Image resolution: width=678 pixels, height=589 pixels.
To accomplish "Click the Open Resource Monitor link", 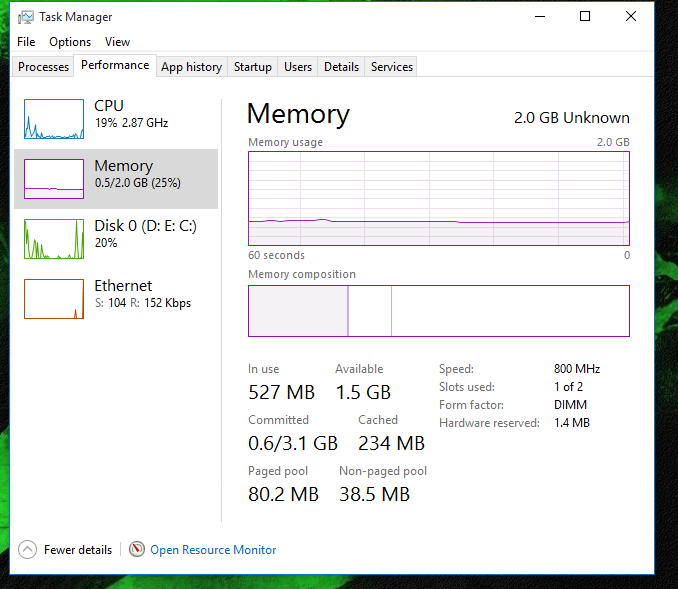I will (213, 550).
